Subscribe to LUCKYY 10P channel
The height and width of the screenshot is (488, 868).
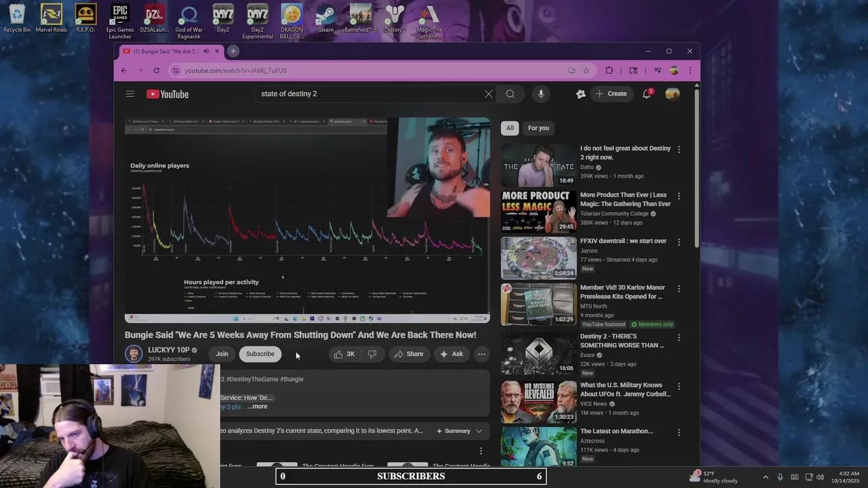pyautogui.click(x=260, y=354)
